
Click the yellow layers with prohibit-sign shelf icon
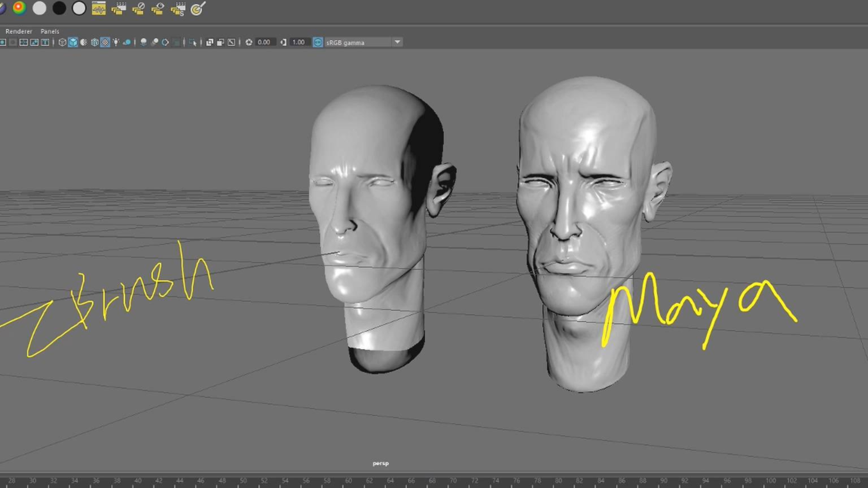pos(138,8)
